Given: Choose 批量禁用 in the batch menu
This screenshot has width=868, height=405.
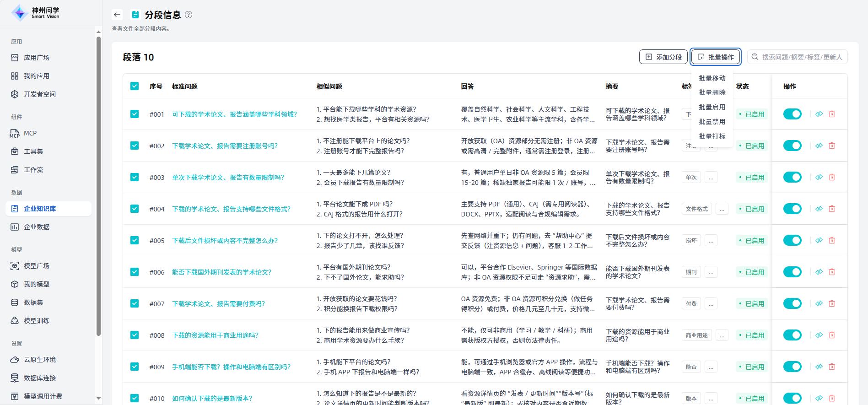Looking at the screenshot, I should 712,122.
